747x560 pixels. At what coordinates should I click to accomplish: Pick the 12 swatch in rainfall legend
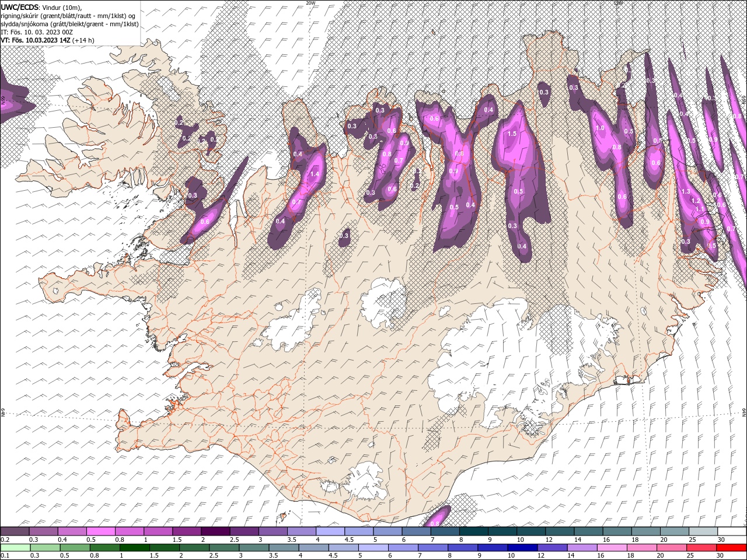pyautogui.click(x=553, y=548)
